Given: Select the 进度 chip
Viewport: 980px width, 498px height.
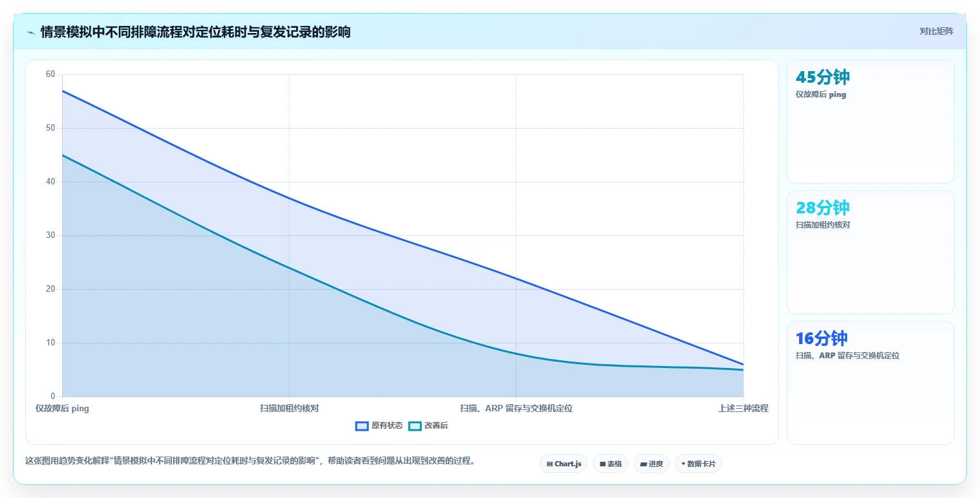Looking at the screenshot, I should pos(652,464).
